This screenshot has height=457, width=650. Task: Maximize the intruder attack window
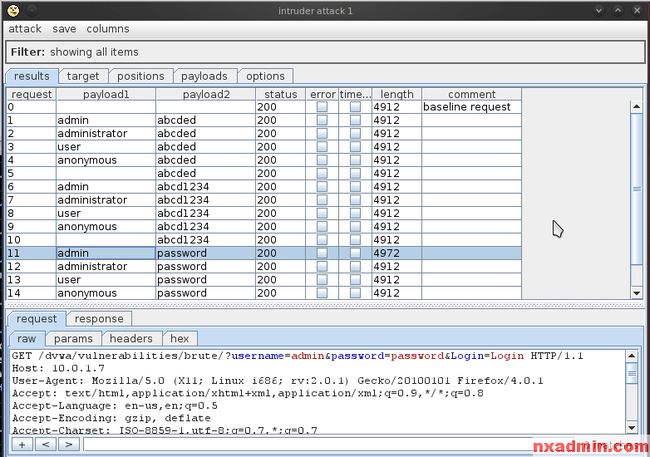(x=618, y=11)
